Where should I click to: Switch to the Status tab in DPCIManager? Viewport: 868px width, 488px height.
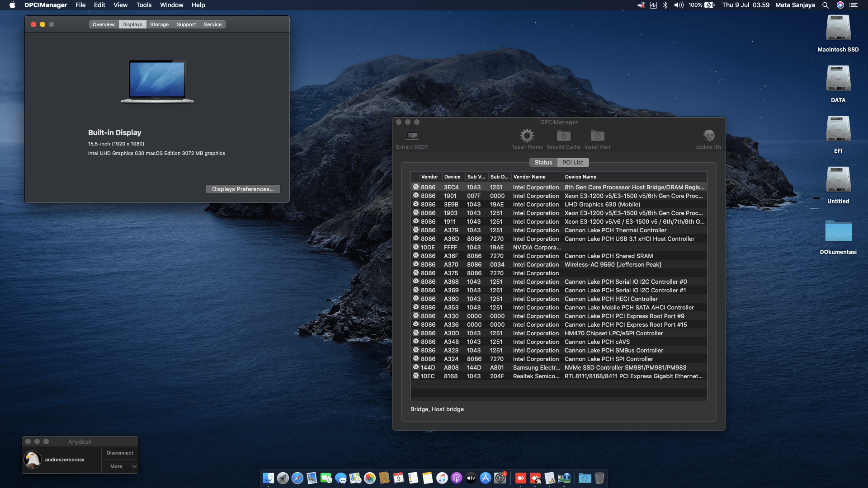click(x=543, y=162)
